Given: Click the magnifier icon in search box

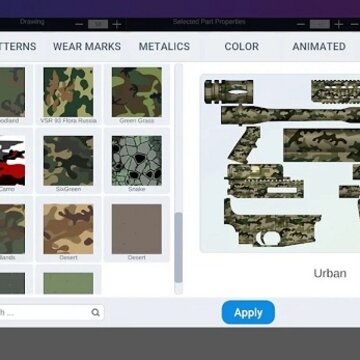Looking at the screenshot, I should [x=95, y=312].
